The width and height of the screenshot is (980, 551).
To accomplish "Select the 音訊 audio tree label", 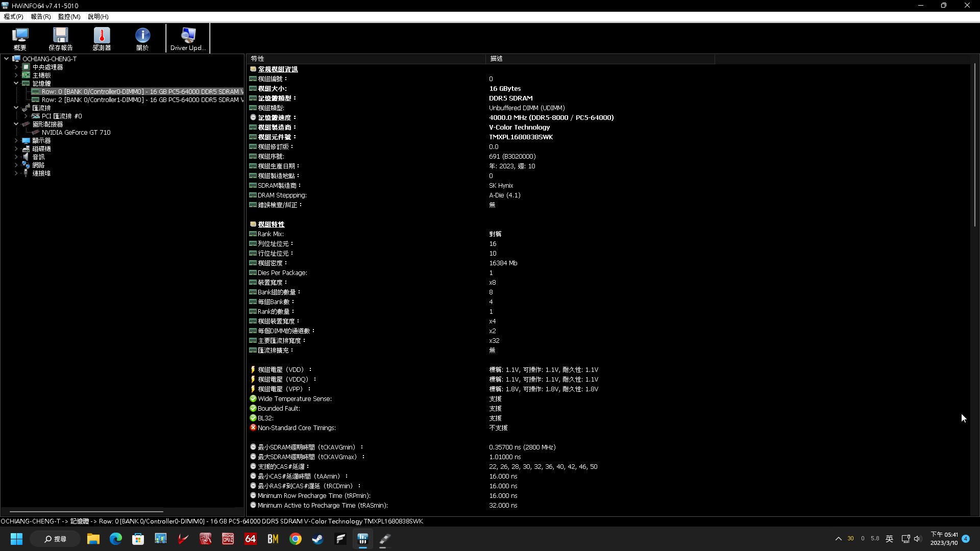I will click(38, 157).
